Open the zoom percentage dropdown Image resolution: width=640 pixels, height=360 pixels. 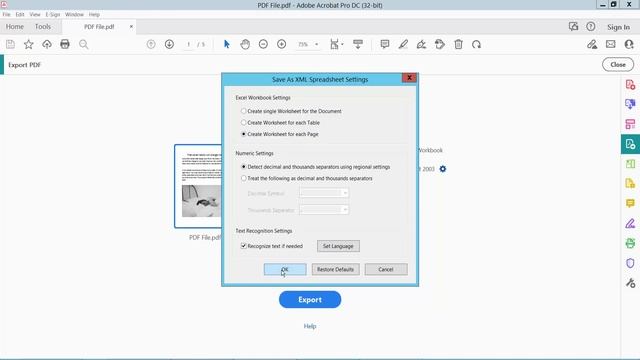coord(316,44)
